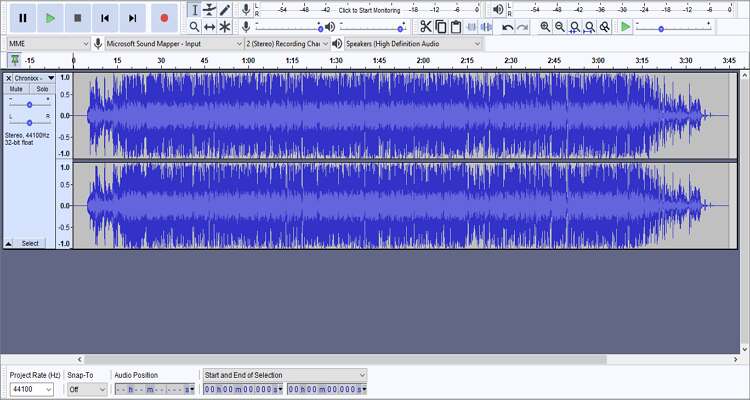Click the Audio Position time field
This screenshot has height=400, width=750.
tap(154, 389)
